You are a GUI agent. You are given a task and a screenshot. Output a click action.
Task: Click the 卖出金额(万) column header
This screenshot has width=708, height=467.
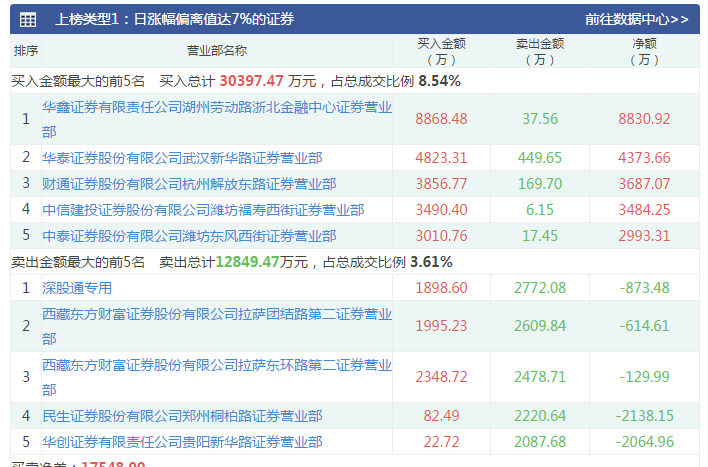coord(540,51)
